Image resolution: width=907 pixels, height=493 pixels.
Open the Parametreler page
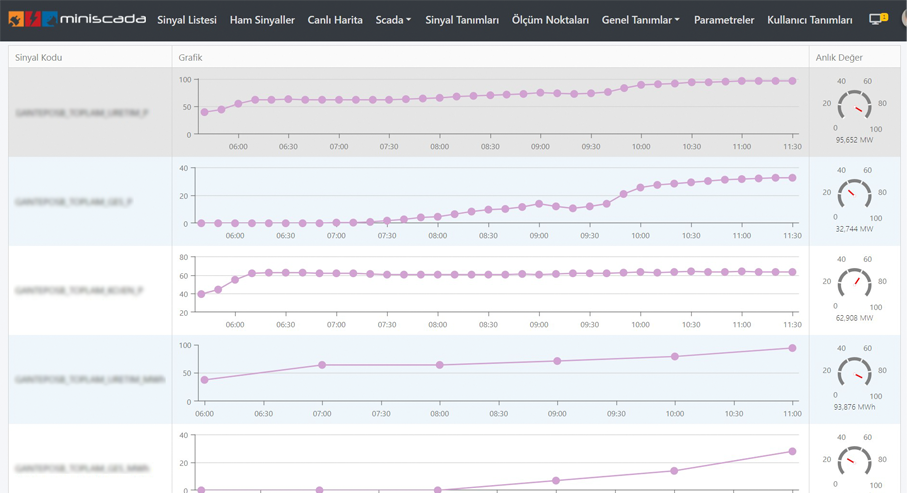724,20
